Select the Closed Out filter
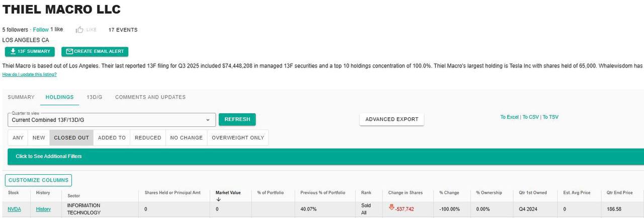644x218 pixels. (x=71, y=137)
